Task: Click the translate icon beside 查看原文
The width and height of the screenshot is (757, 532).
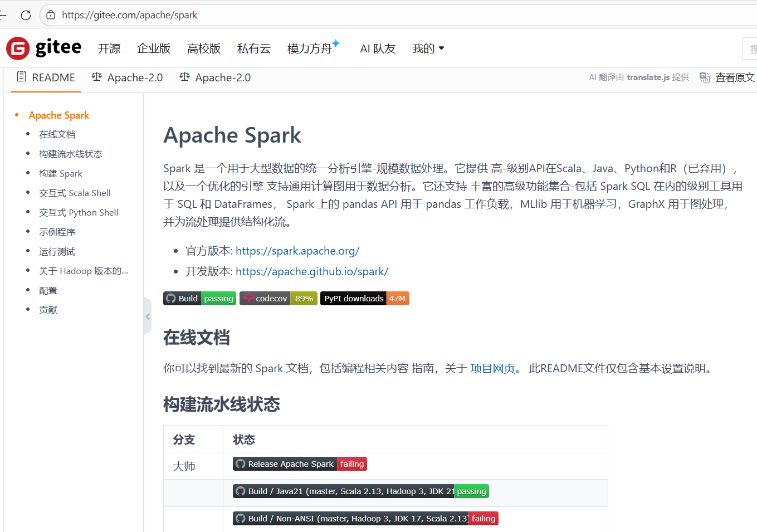Action: [705, 77]
